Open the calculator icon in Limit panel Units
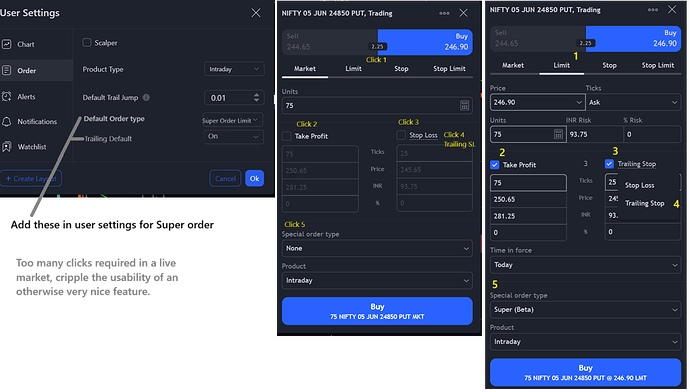 (558, 134)
